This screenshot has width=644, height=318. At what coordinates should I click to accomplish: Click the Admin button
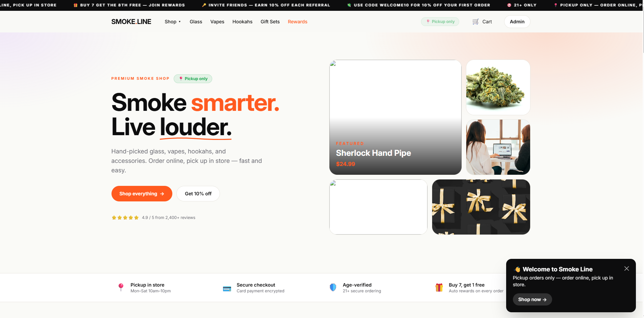click(x=517, y=22)
